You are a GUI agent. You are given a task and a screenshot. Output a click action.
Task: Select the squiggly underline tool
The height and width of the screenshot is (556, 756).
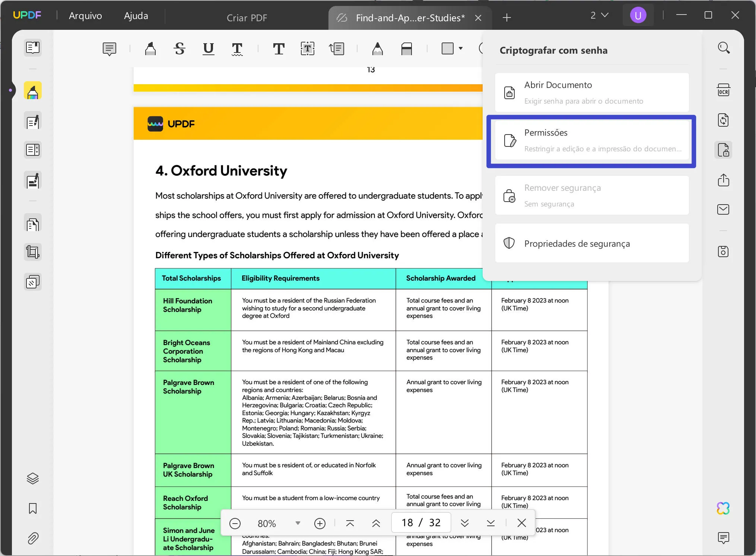[x=237, y=49]
